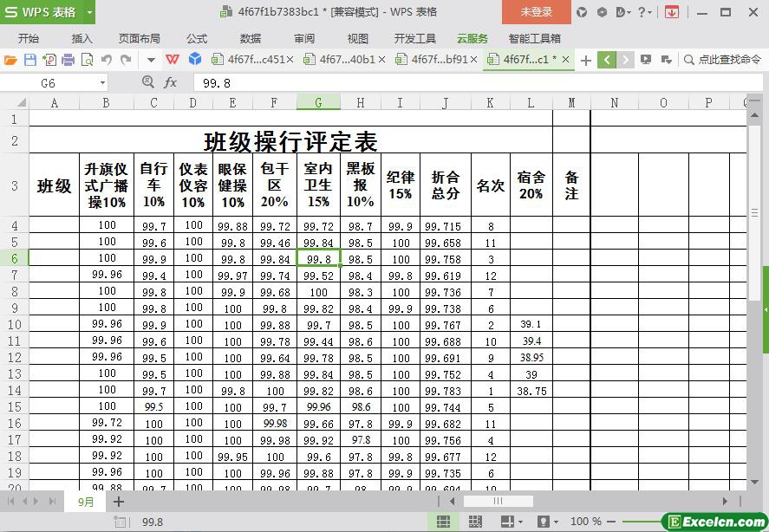Select the 9月 sheet tab

[x=86, y=502]
